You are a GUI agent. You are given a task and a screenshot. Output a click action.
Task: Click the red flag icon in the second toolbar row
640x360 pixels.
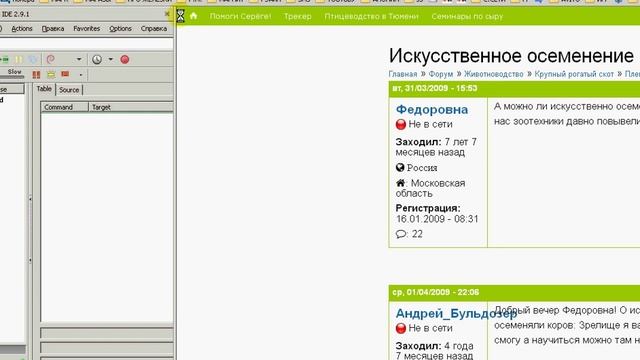click(65, 74)
